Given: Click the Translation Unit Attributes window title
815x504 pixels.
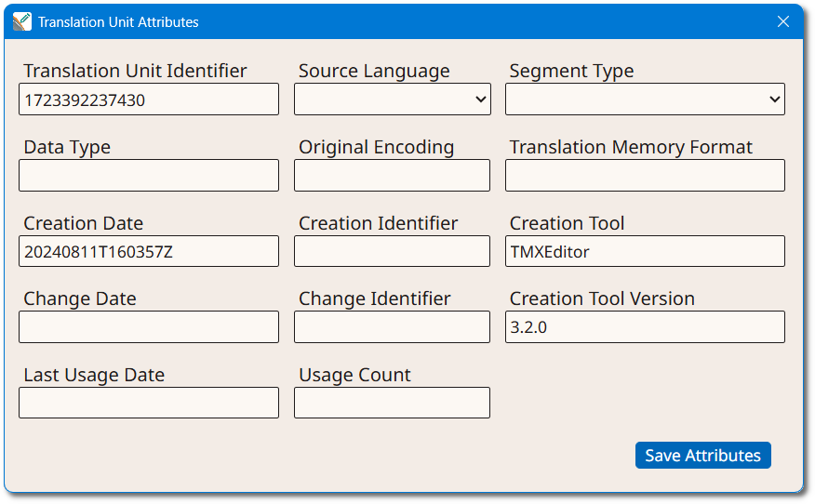Looking at the screenshot, I should tap(118, 21).
